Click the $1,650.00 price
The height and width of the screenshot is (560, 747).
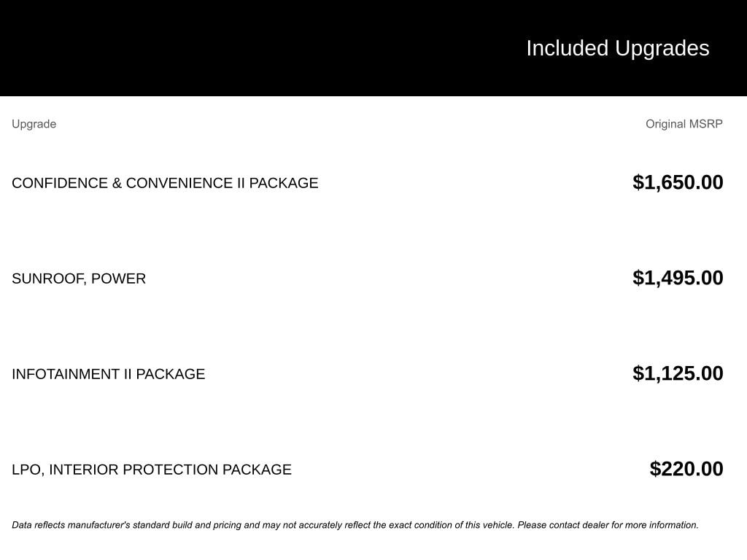pos(678,182)
